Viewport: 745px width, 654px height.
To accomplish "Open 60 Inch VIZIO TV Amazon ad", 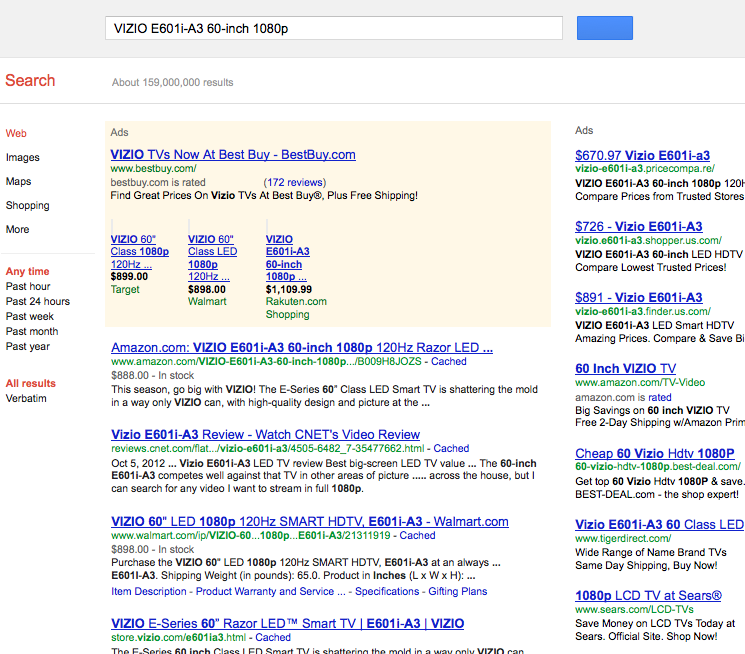I will point(625,368).
